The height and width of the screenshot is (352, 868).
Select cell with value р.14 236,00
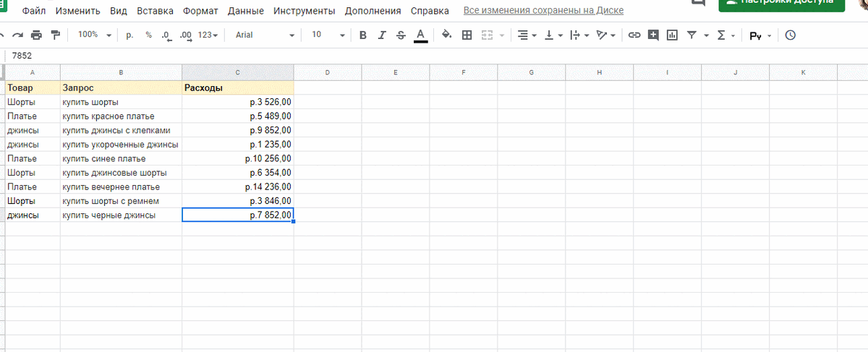(x=237, y=186)
